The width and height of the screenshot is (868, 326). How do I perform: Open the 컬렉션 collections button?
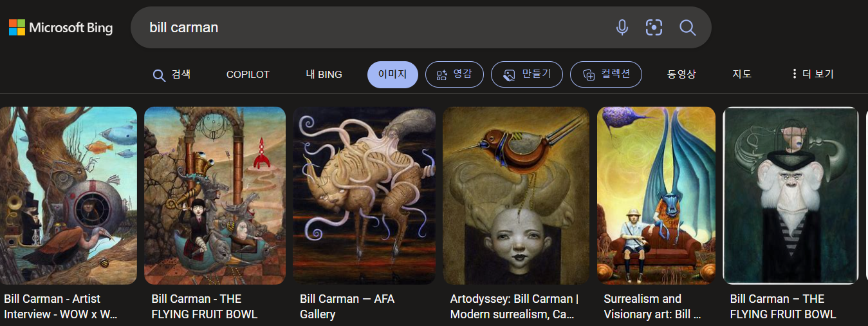pos(607,74)
